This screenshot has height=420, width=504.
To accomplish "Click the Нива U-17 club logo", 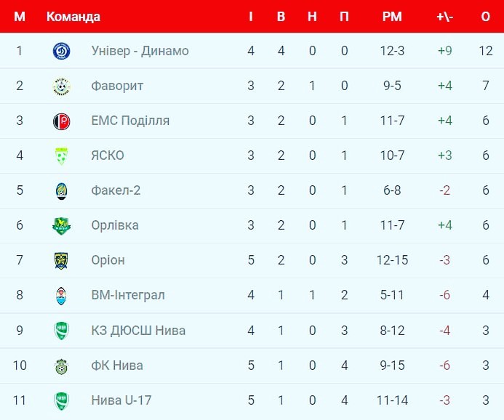I will [x=61, y=400].
